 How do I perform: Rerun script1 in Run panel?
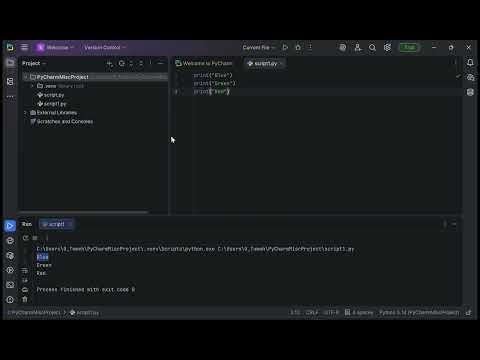tap(26, 238)
